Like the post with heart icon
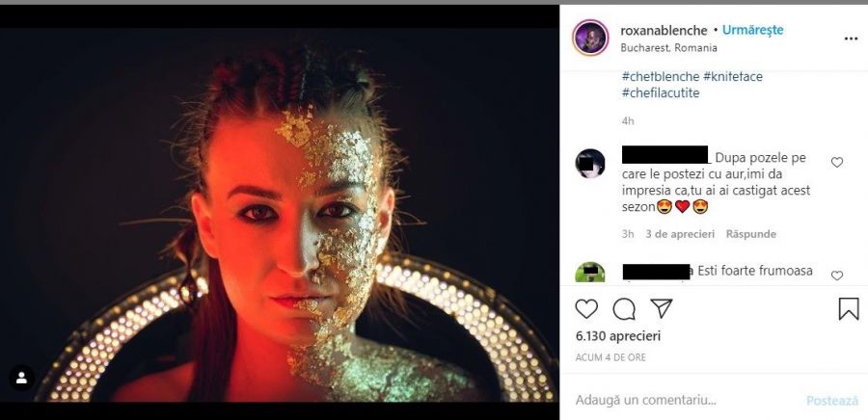The image size is (868, 420). (585, 308)
